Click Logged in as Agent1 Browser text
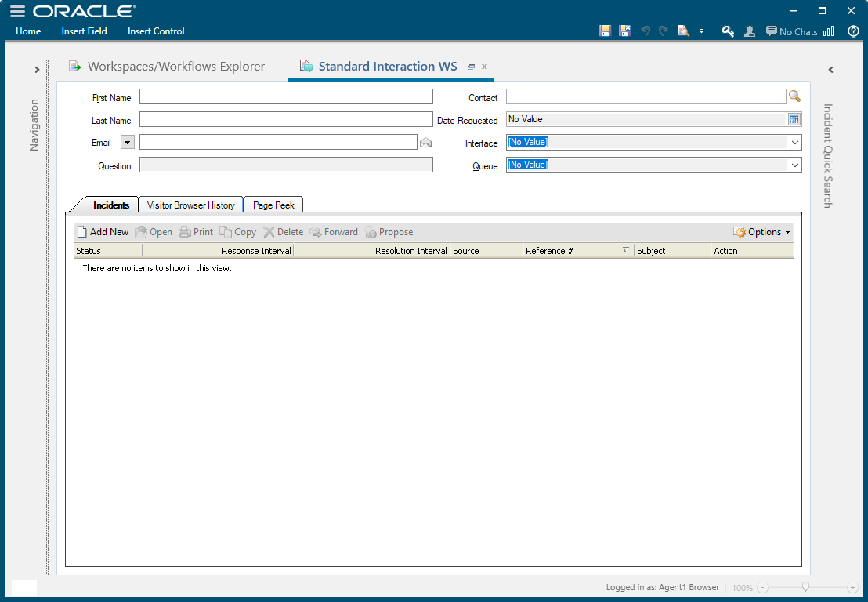The image size is (868, 602). [663, 587]
